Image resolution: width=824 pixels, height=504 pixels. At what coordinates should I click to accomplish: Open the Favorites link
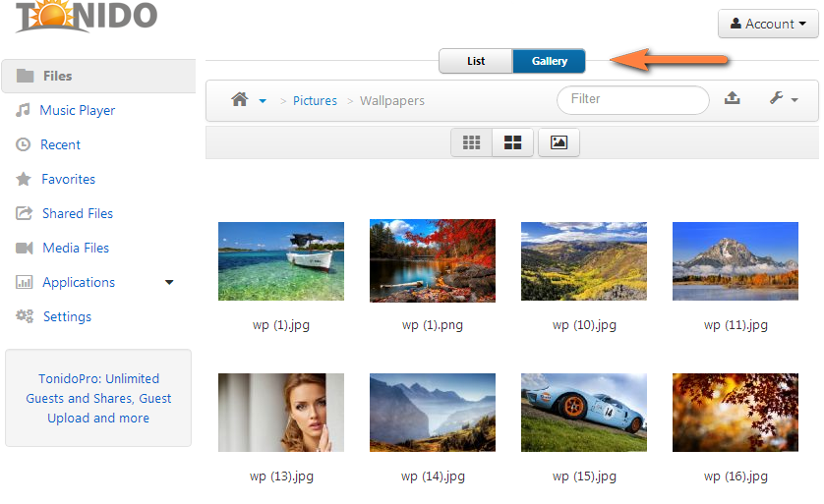pyautogui.click(x=68, y=179)
